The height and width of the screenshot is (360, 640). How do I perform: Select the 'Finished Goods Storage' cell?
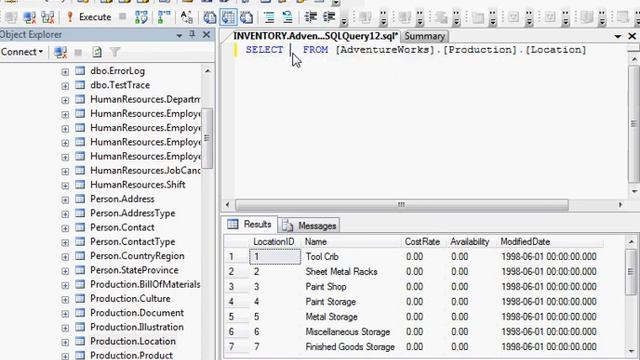click(x=351, y=347)
